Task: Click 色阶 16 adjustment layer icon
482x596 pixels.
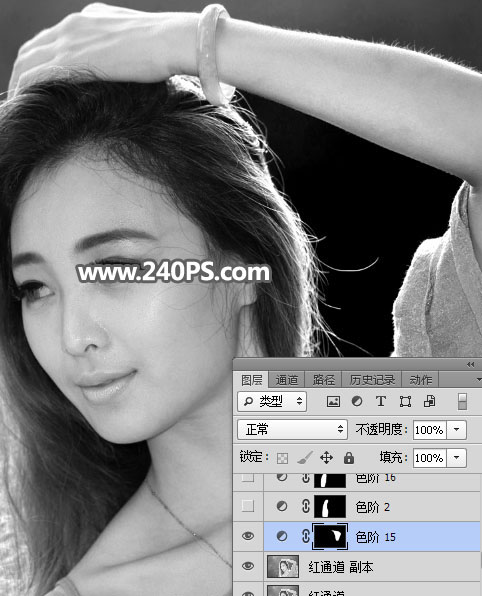Action: (282, 477)
